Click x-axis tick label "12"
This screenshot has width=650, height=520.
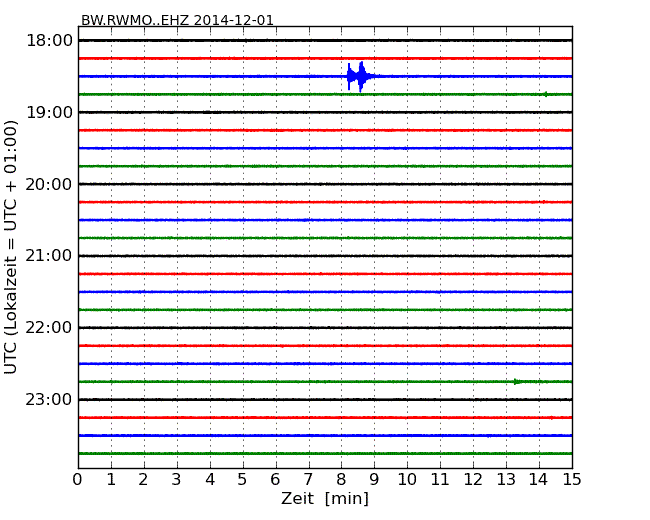(x=473, y=480)
